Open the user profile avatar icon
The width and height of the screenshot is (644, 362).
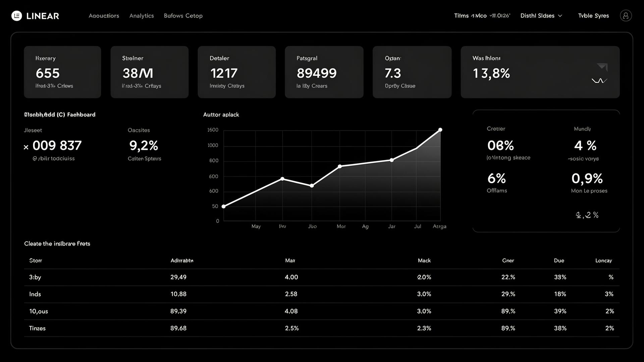pyautogui.click(x=626, y=15)
